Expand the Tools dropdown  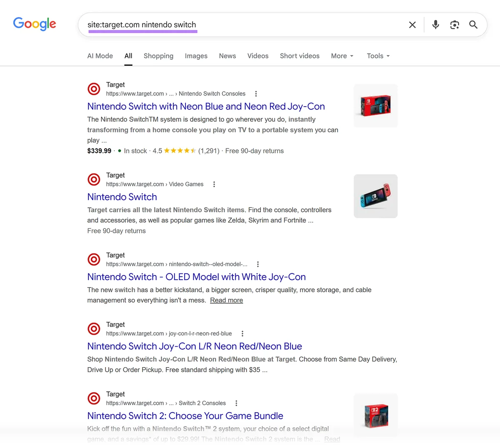[x=378, y=56]
